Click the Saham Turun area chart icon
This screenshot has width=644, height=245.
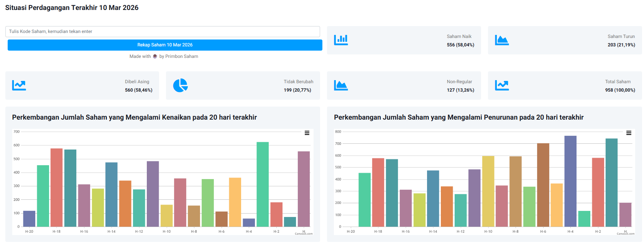pyautogui.click(x=502, y=40)
